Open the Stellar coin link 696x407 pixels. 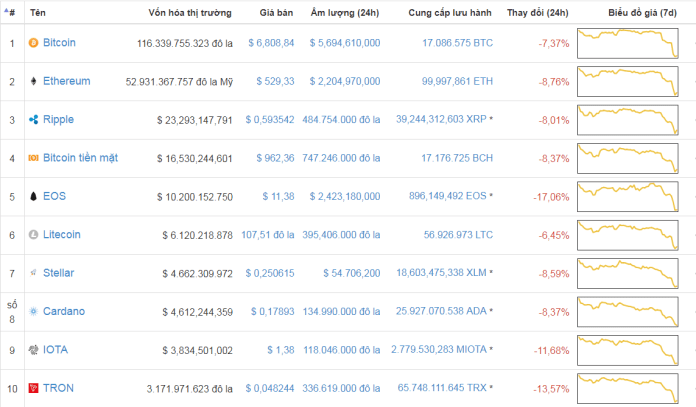pos(59,273)
